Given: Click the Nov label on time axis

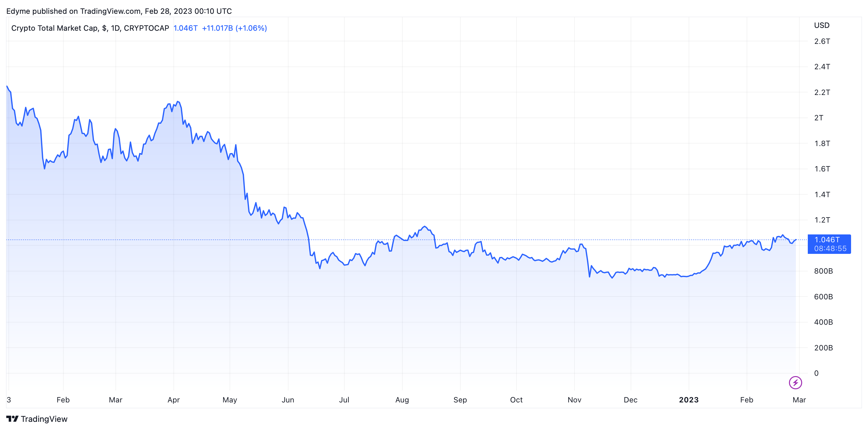Looking at the screenshot, I should (574, 400).
